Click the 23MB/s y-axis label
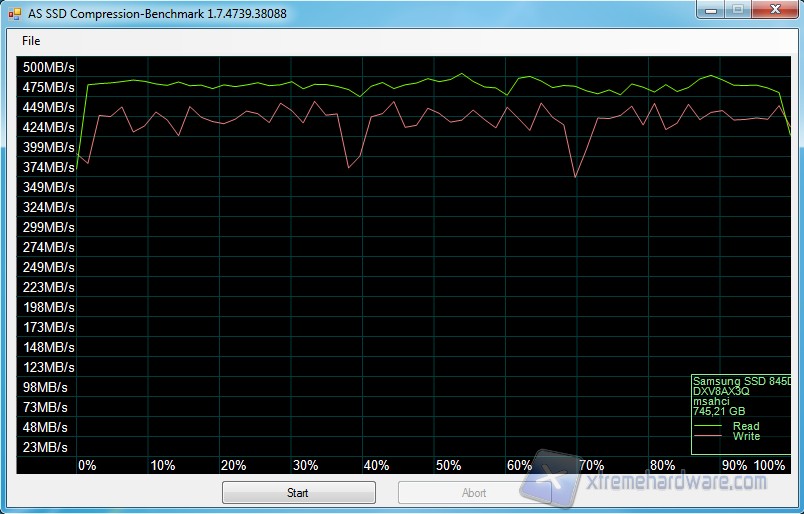 click(46, 447)
